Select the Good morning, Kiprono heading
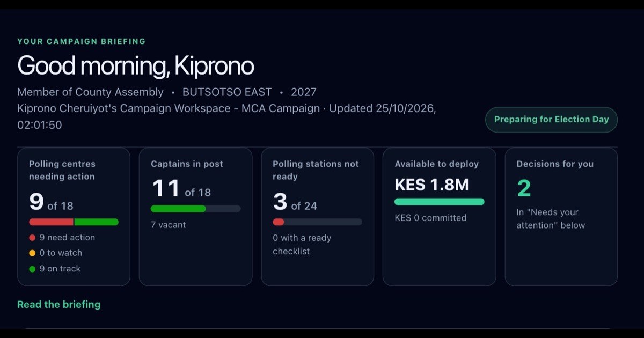The height and width of the screenshot is (338, 644). click(136, 66)
